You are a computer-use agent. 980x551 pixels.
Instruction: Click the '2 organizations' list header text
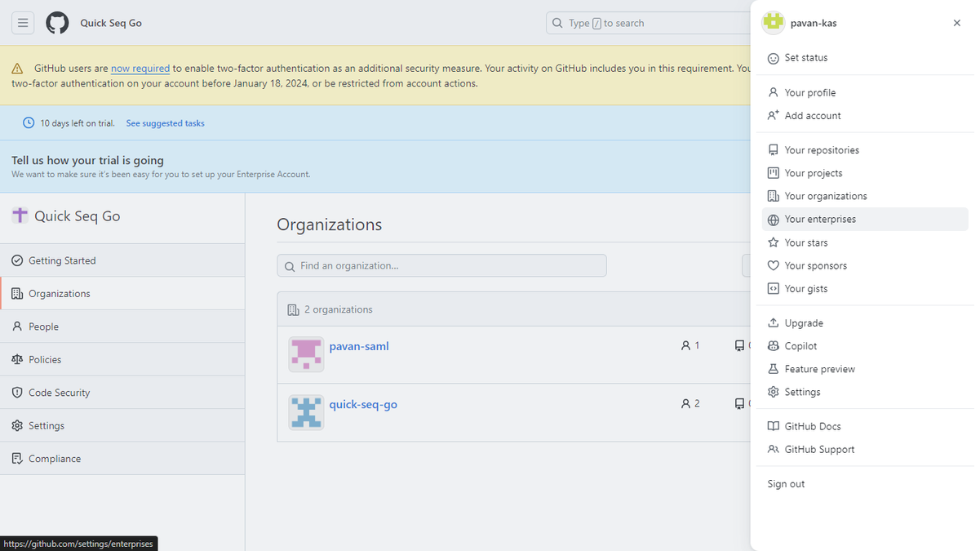pyautogui.click(x=338, y=309)
